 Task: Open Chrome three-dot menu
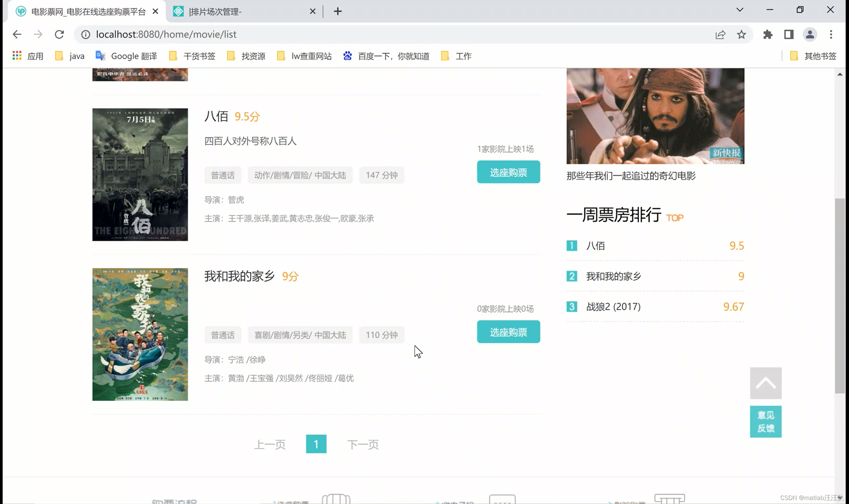[831, 34]
